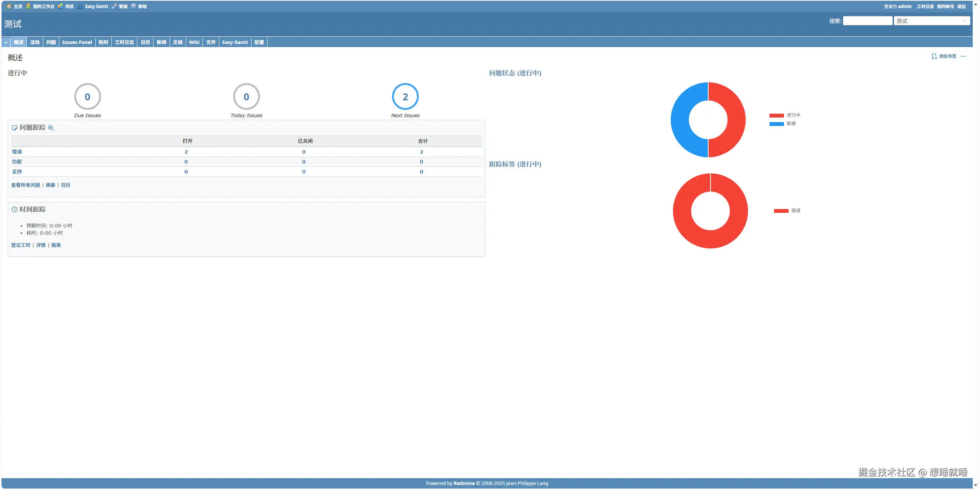Click the 搜索 search input field
Image resolution: width=980 pixels, height=490 pixels.
point(867,21)
